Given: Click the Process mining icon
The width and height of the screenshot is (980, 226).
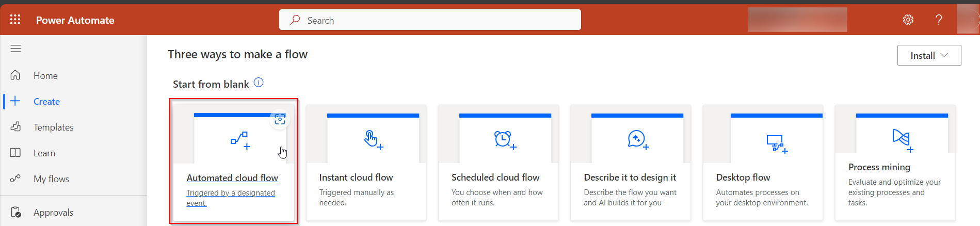Looking at the screenshot, I should 902,139.
